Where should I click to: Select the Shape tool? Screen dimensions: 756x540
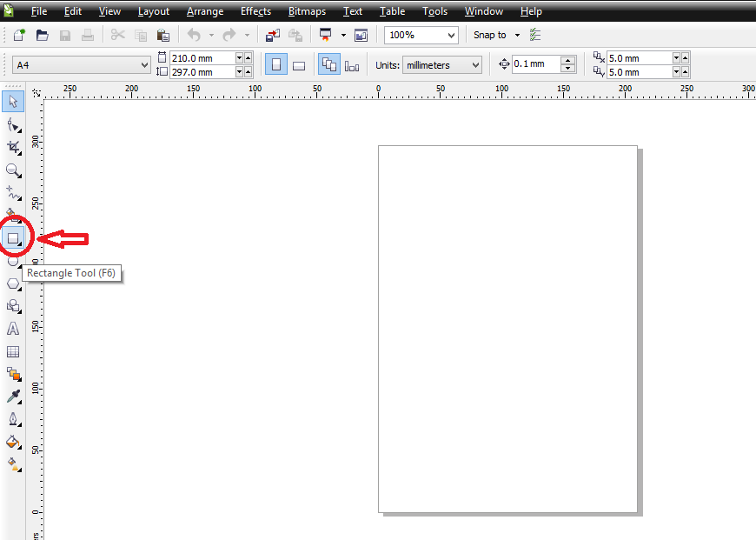13,124
